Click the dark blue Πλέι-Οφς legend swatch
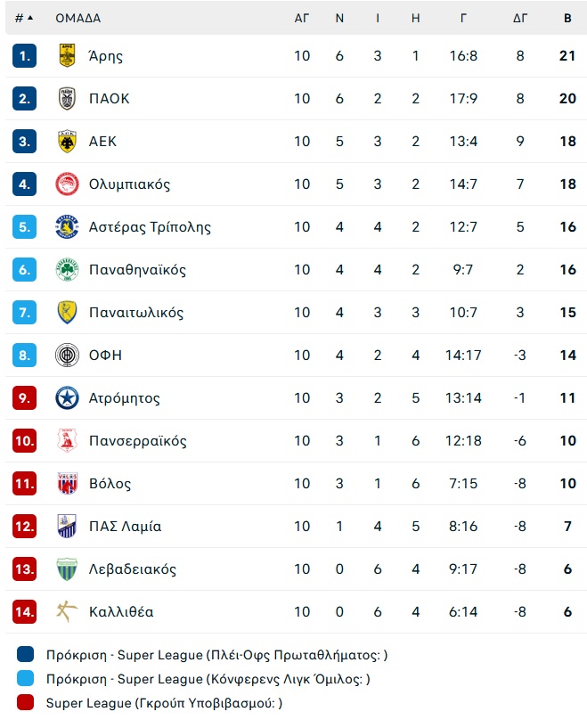The image size is (587, 728). [x=26, y=655]
